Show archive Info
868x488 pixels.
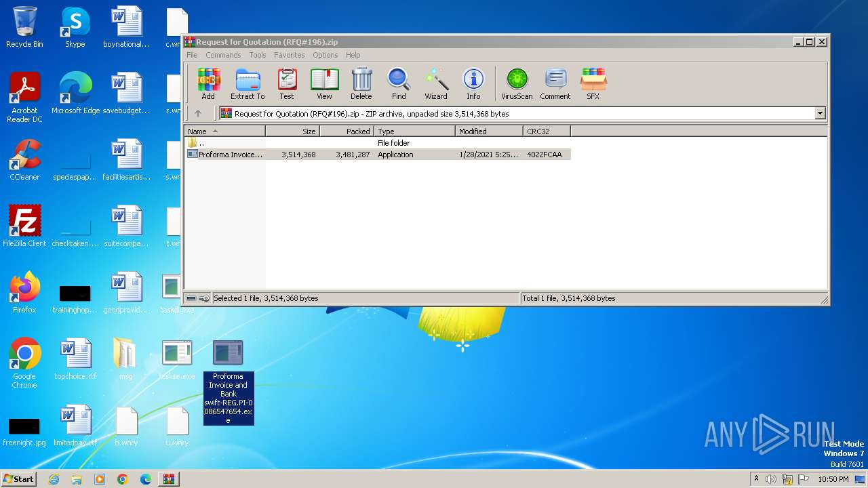[473, 84]
